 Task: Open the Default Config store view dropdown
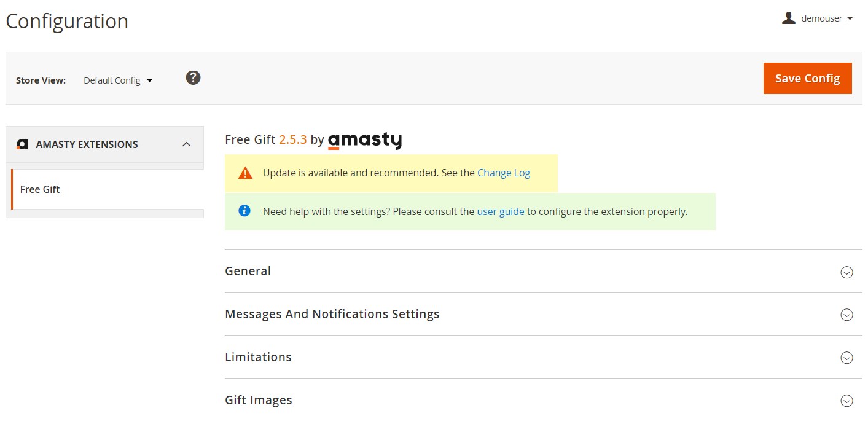point(118,80)
